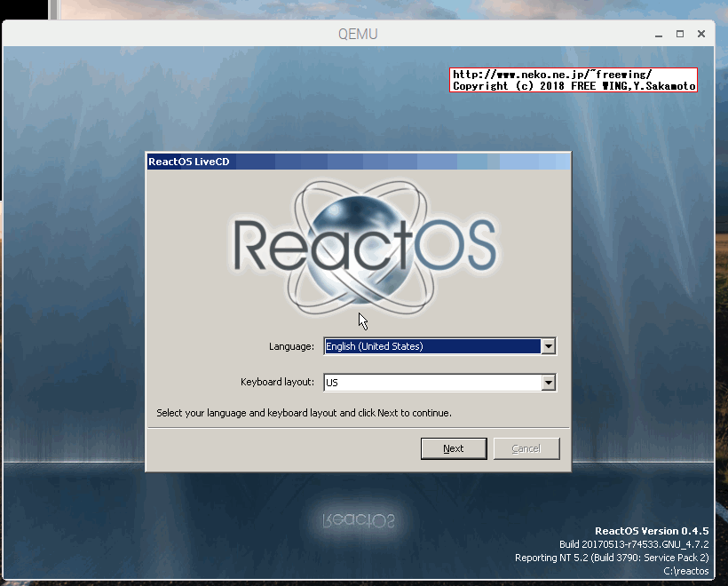
Task: Click the C:\reactos path text
Action: (x=686, y=571)
